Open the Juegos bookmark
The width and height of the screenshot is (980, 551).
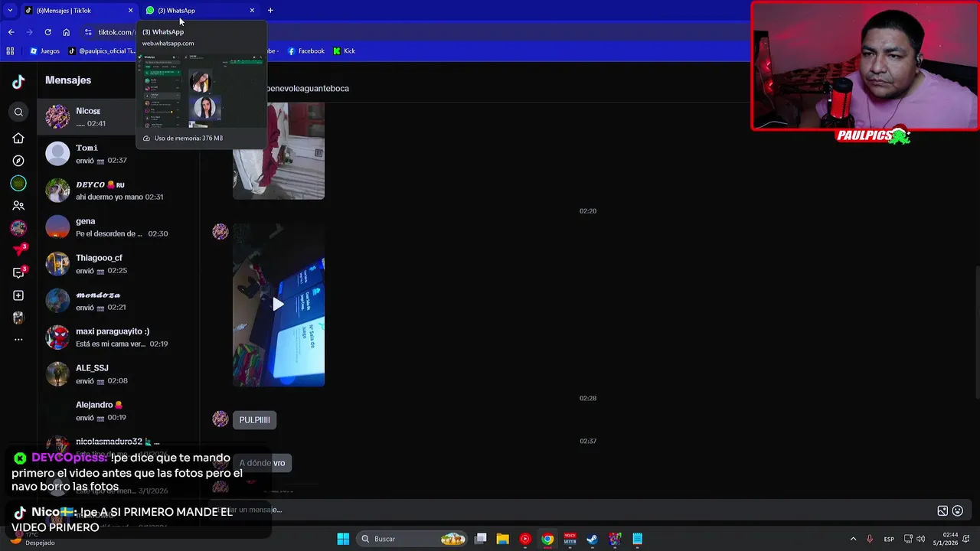click(44, 51)
